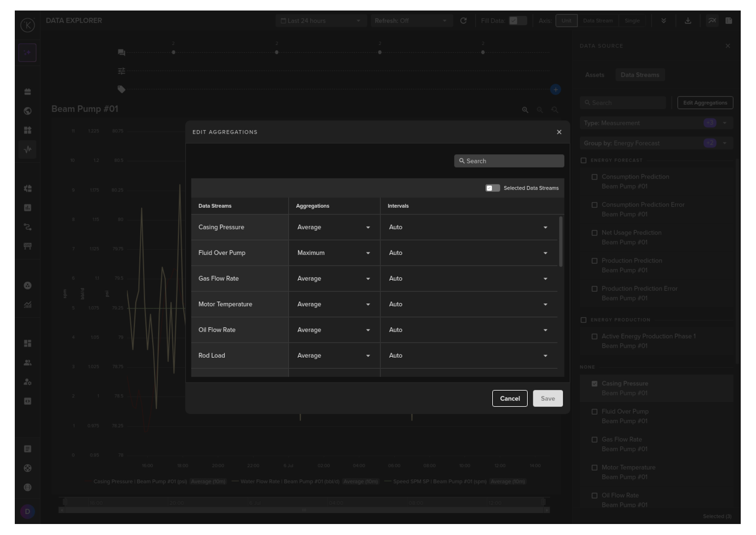Click the Cancel button

509,398
